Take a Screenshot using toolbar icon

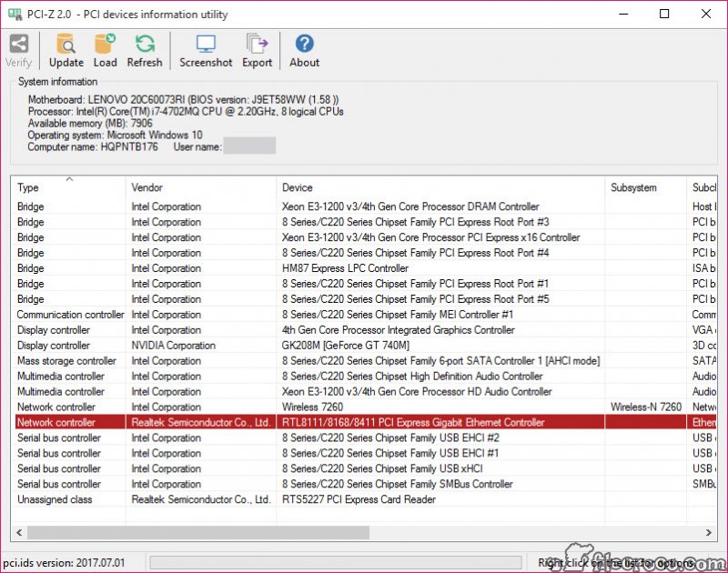point(206,45)
